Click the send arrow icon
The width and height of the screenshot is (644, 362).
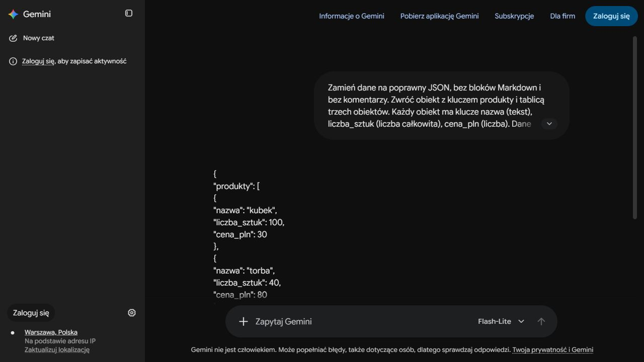tap(541, 321)
